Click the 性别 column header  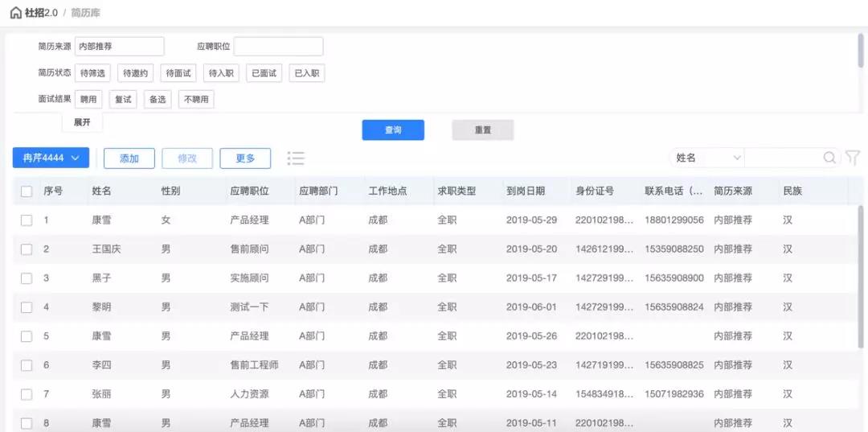(x=170, y=191)
